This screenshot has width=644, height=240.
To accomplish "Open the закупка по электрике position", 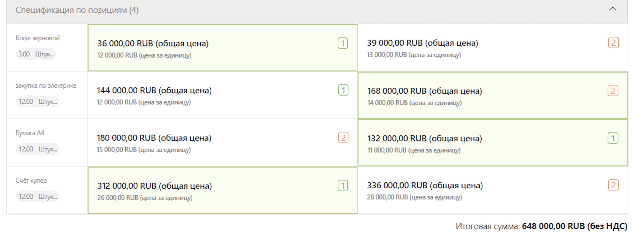I will [46, 86].
